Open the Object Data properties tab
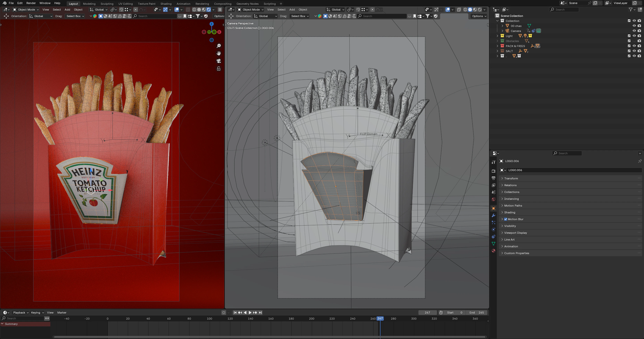The width and height of the screenshot is (644, 339). [493, 244]
